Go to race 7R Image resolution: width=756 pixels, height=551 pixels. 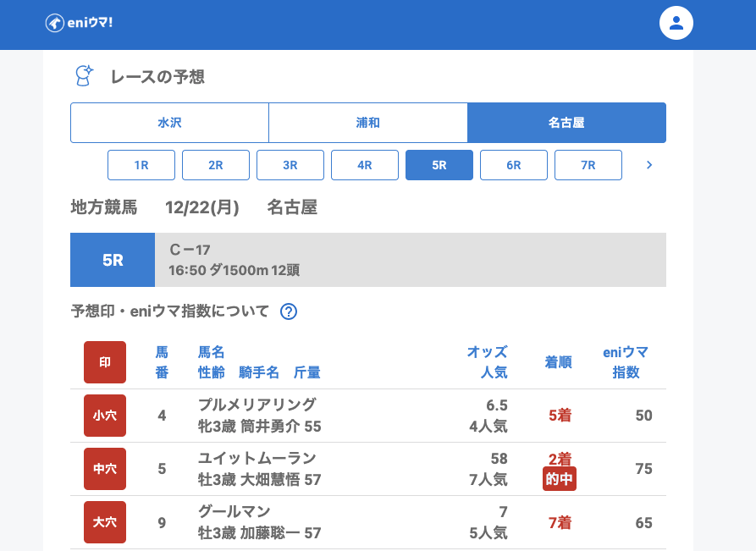[x=588, y=165]
